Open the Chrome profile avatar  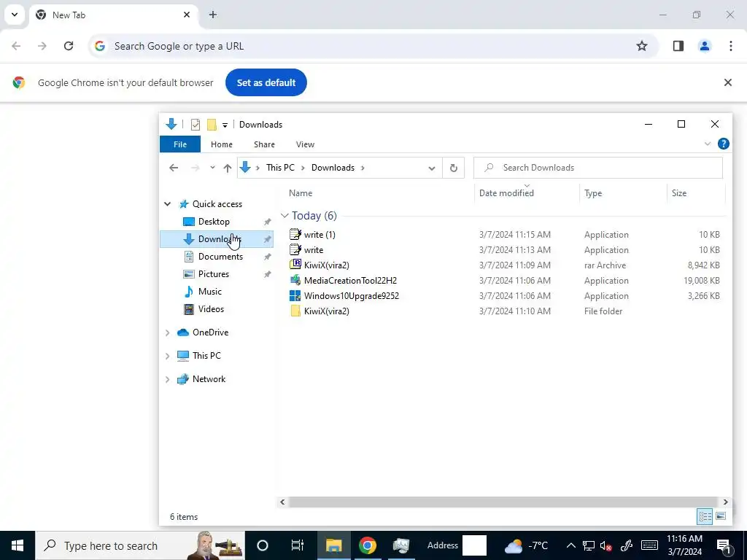(x=705, y=46)
